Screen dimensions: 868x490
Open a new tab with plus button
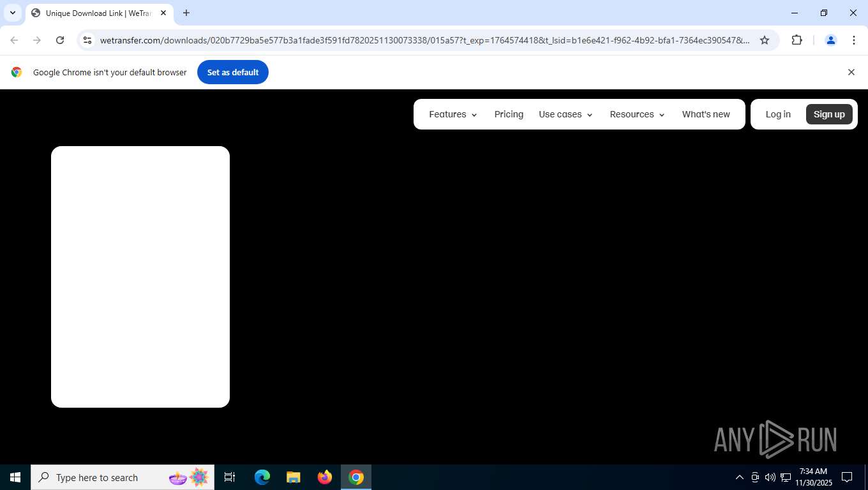coord(186,13)
